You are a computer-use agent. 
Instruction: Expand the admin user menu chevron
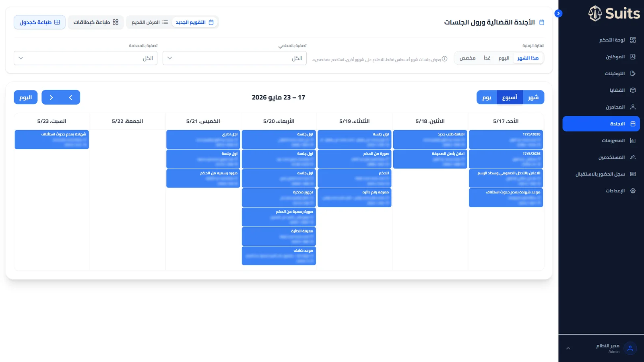(x=568, y=348)
